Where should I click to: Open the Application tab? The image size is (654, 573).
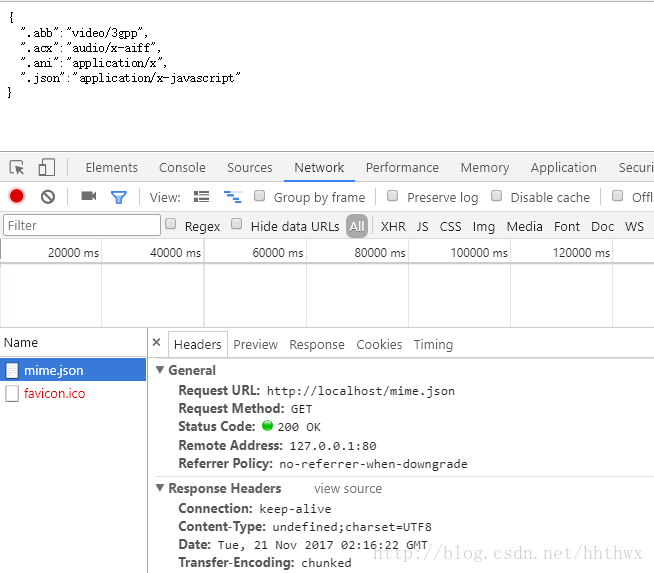563,168
